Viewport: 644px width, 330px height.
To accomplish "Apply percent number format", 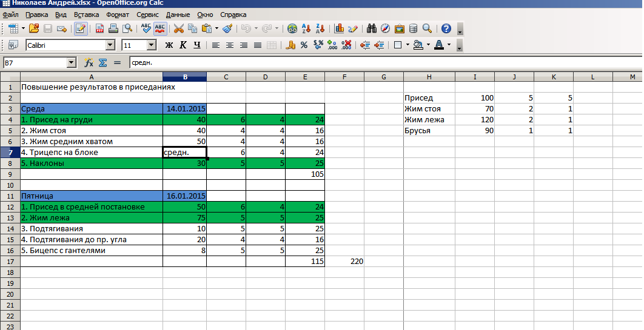I will [304, 45].
